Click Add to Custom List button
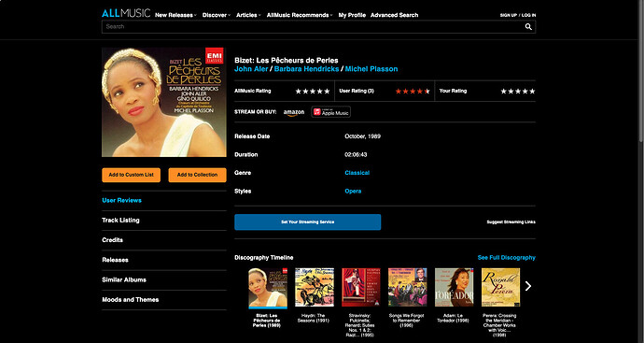This screenshot has width=644, height=343. [x=131, y=175]
